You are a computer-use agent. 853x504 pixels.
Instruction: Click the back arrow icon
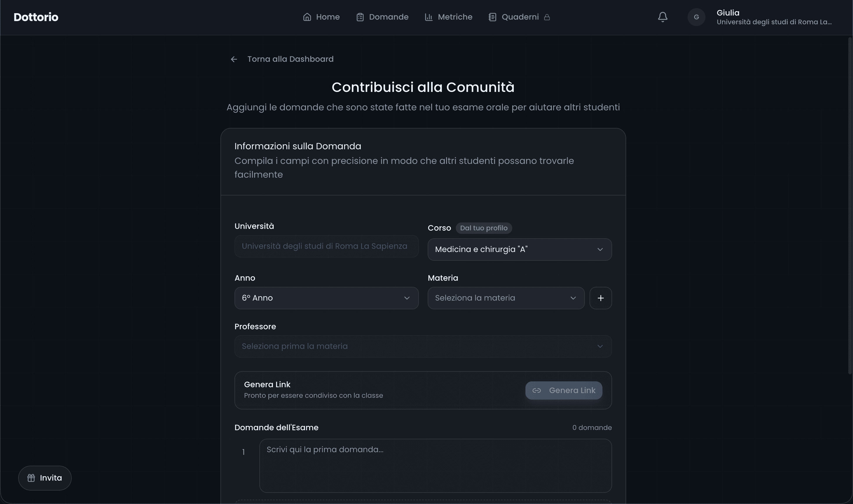[234, 59]
